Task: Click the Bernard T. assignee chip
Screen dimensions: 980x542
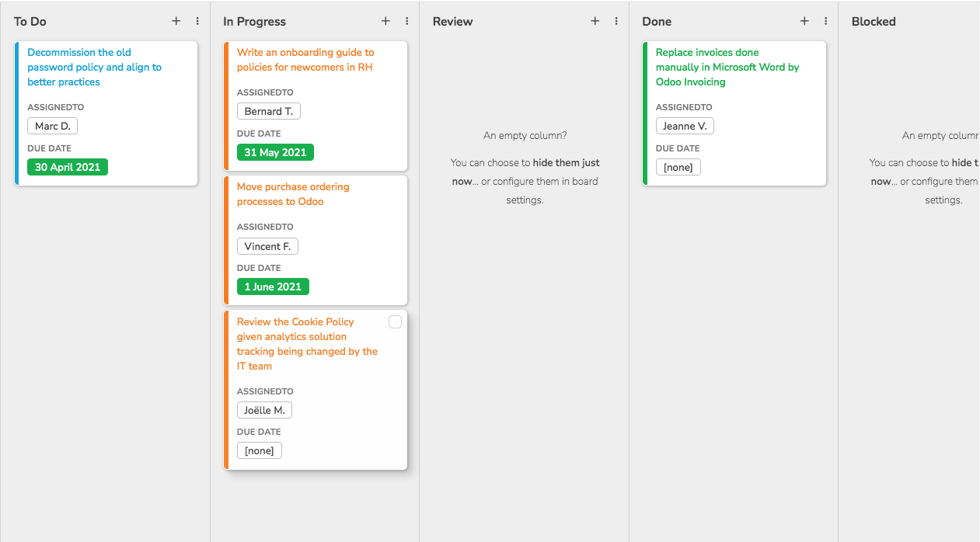Action: click(x=268, y=110)
